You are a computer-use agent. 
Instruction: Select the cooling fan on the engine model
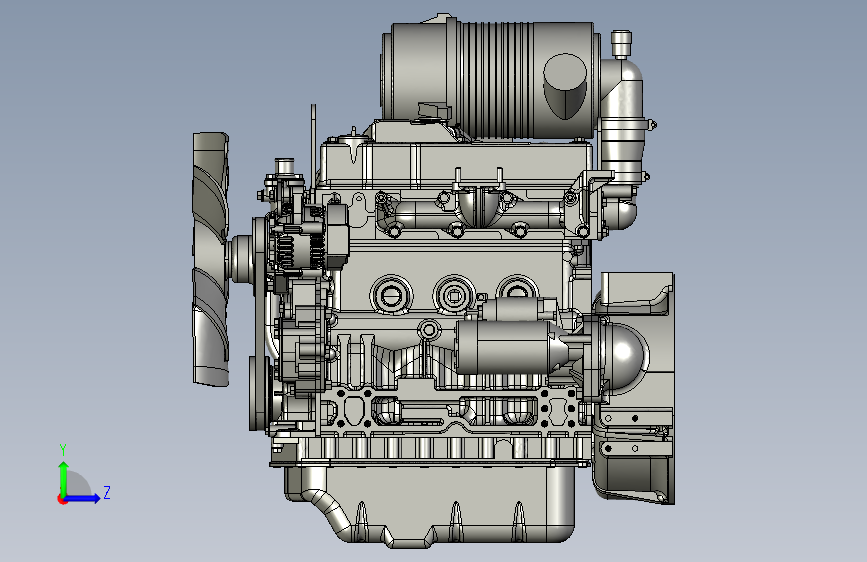pos(211,259)
